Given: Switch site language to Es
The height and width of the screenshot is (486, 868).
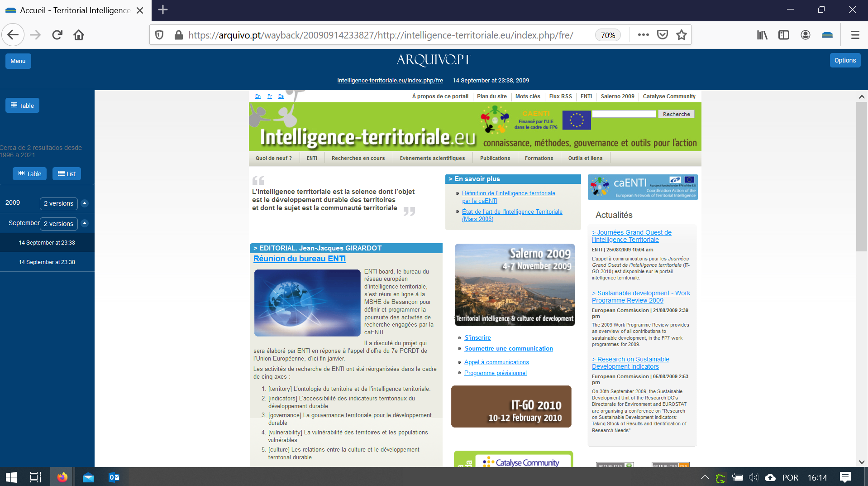Looking at the screenshot, I should pyautogui.click(x=281, y=96).
